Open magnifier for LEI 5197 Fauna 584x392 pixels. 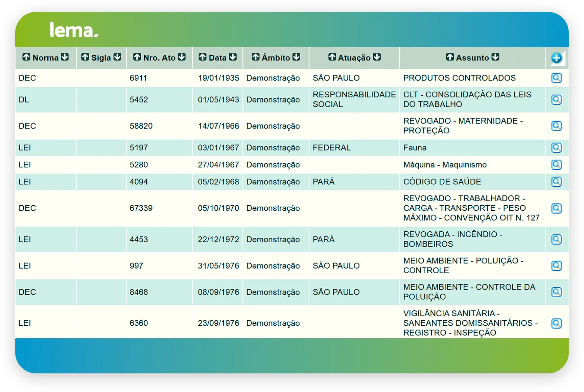(x=556, y=148)
